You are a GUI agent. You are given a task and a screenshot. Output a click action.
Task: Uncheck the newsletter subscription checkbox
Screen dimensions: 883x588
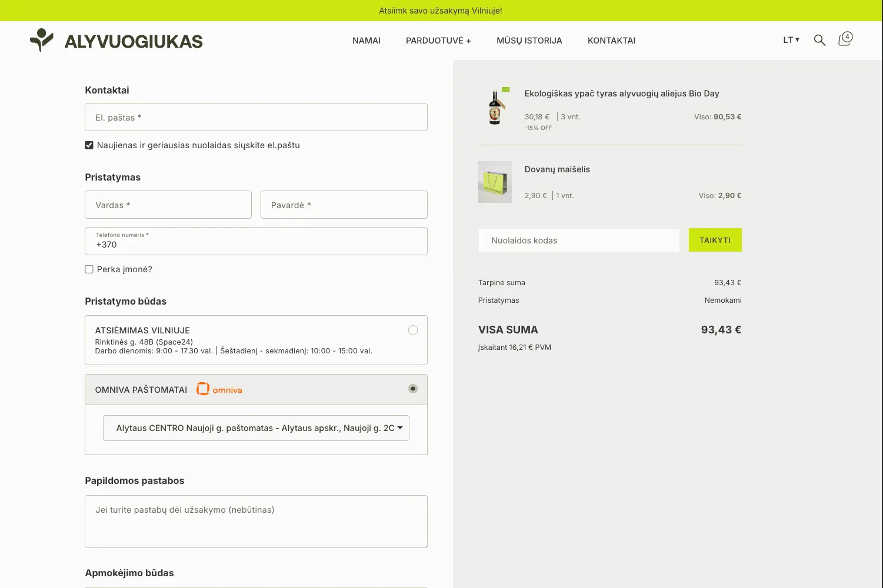(89, 145)
